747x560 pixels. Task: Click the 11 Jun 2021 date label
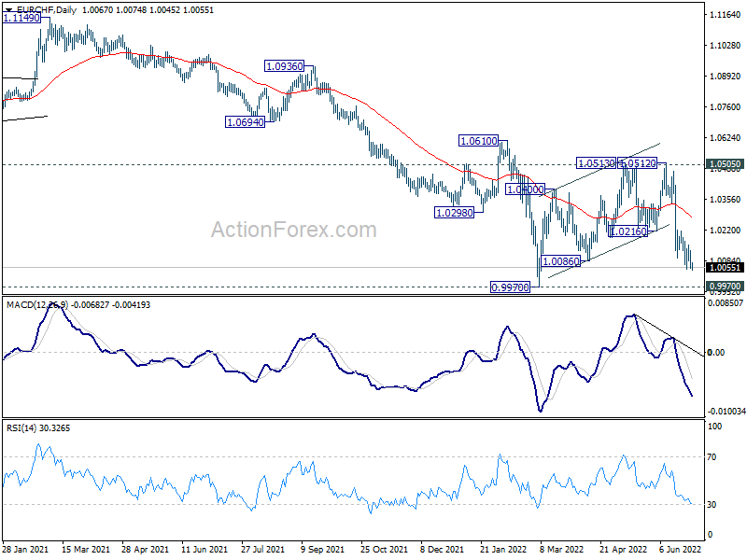tap(204, 549)
